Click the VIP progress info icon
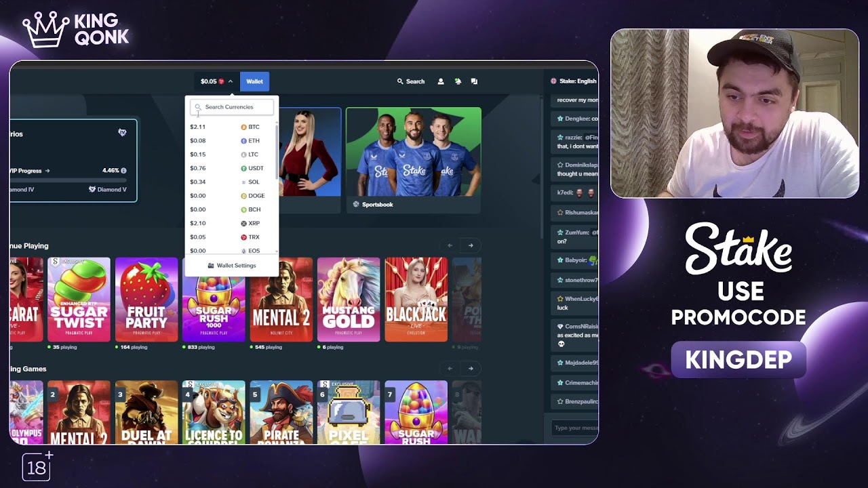The image size is (868, 488). tap(123, 171)
